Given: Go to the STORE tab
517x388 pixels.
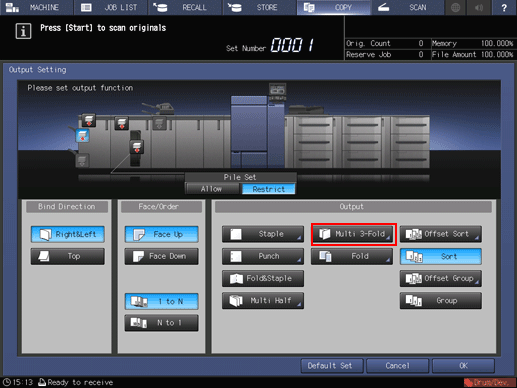Looking at the screenshot, I should click(259, 7).
